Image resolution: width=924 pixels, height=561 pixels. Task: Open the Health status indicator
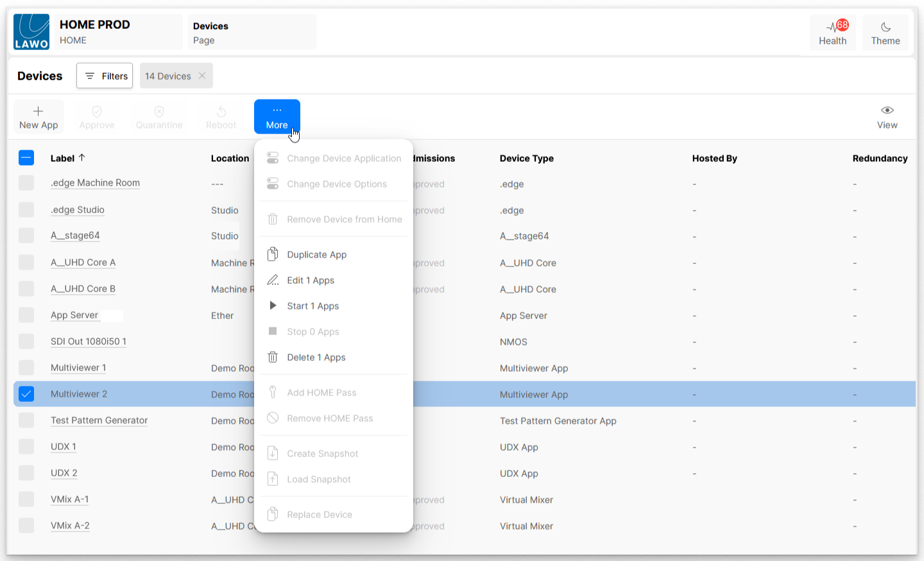832,33
